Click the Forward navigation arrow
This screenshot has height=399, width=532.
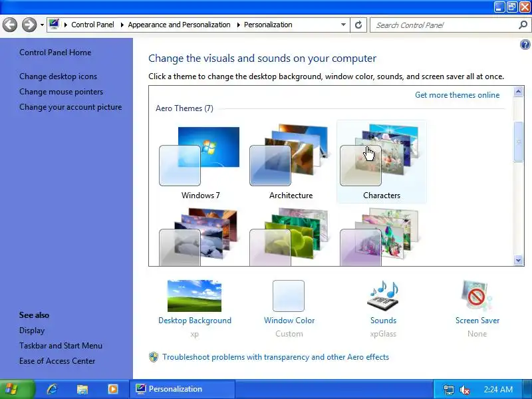click(x=29, y=25)
